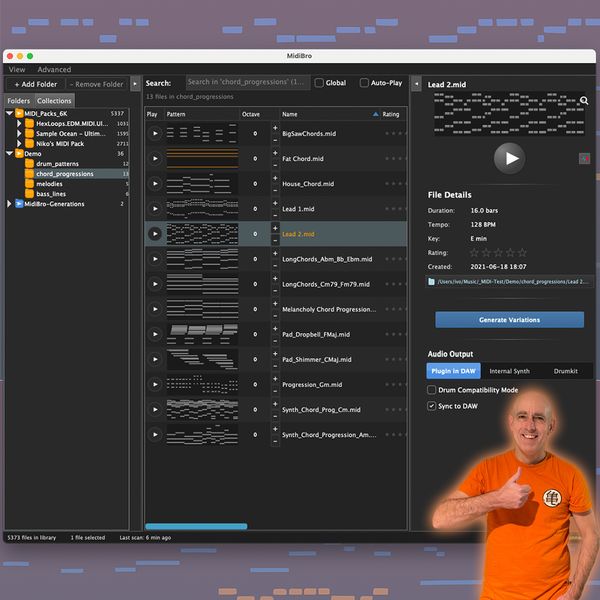
Task: Zoom the Lead 2.mid pattern with magnifier icon
Action: pyautogui.click(x=584, y=101)
